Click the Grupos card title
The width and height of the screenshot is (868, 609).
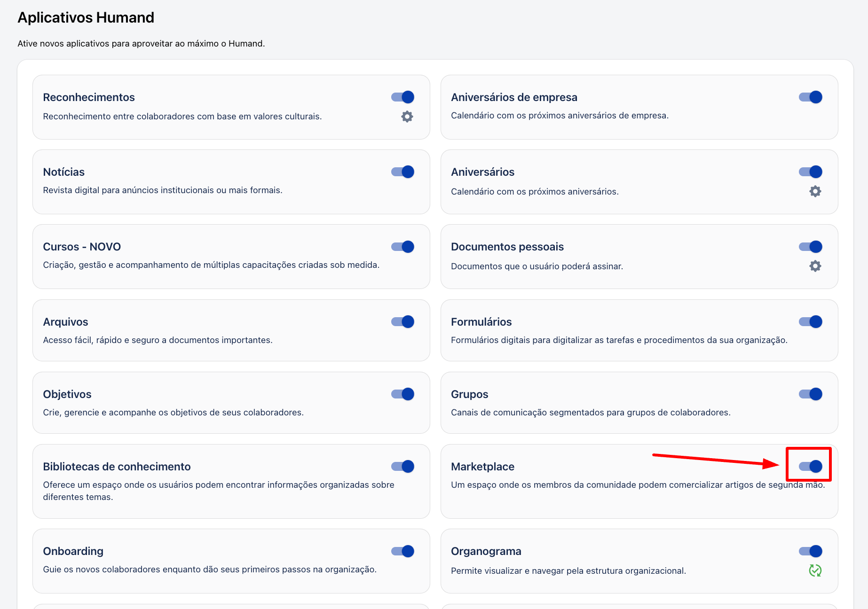pos(469,394)
